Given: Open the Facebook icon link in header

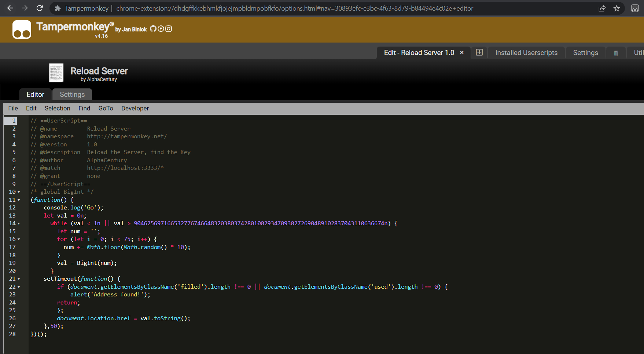Looking at the screenshot, I should click(161, 29).
